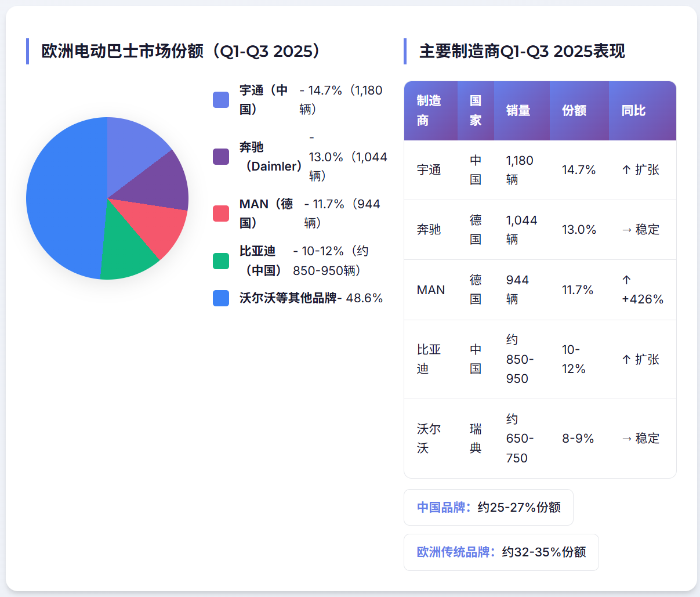Click the purple 奔驰 (Daimler) legend swatch
Viewport: 700px width, 597px height.
[x=221, y=157]
